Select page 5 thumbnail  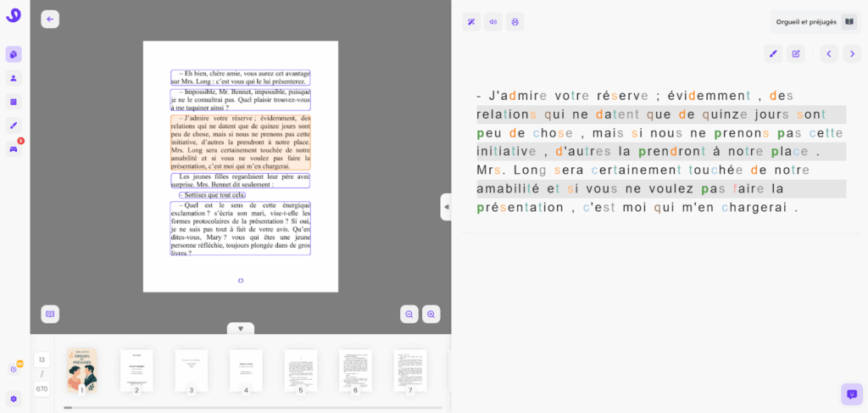301,371
